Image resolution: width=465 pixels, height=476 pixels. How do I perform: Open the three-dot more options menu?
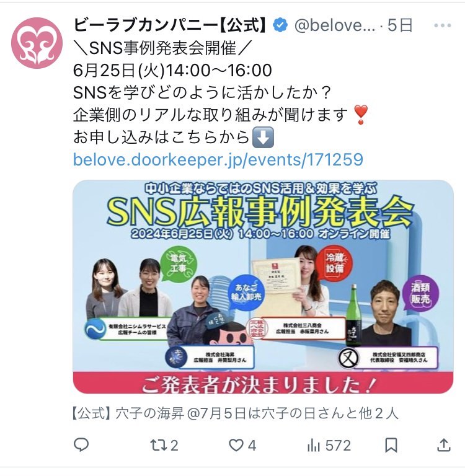[x=443, y=25]
